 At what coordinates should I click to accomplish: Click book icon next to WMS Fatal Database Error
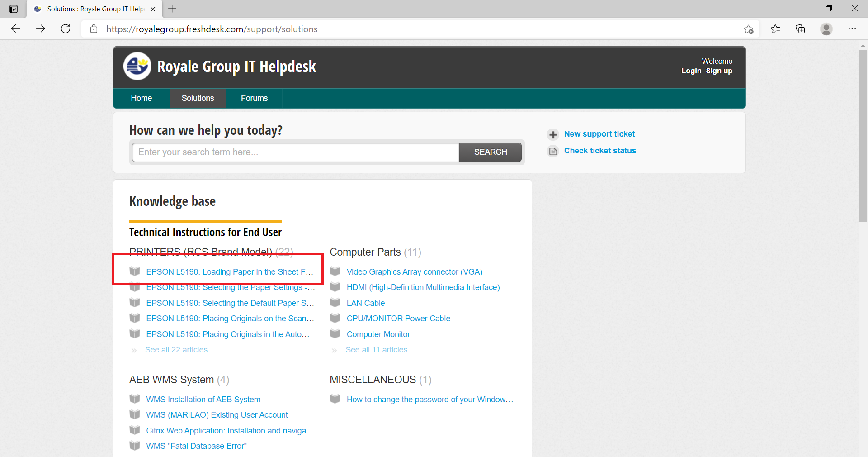pyautogui.click(x=135, y=446)
